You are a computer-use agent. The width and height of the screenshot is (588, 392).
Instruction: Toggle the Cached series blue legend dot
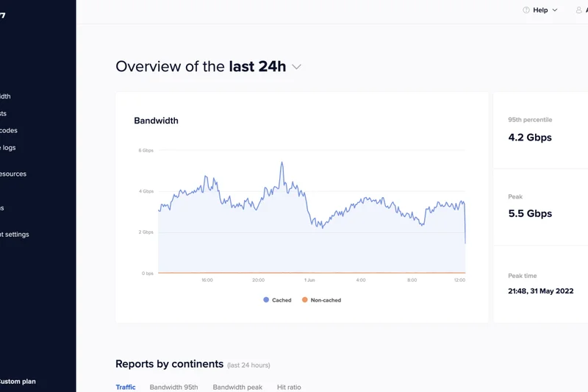(266, 300)
